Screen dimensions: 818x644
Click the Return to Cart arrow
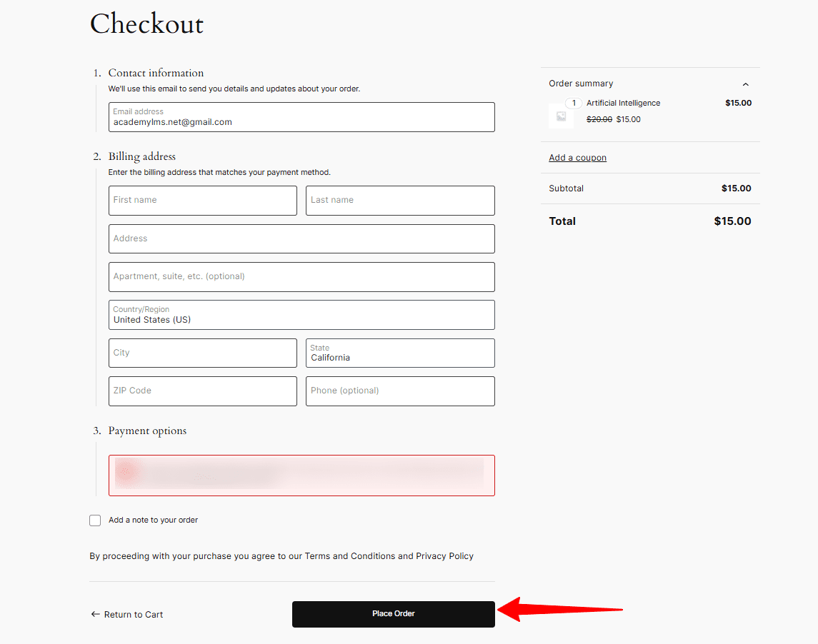(x=96, y=615)
